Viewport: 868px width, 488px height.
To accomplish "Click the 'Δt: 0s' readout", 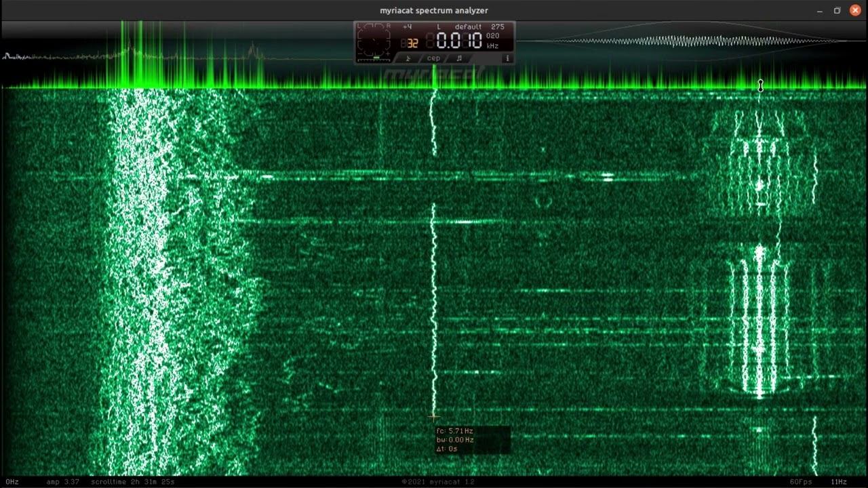I will (447, 449).
